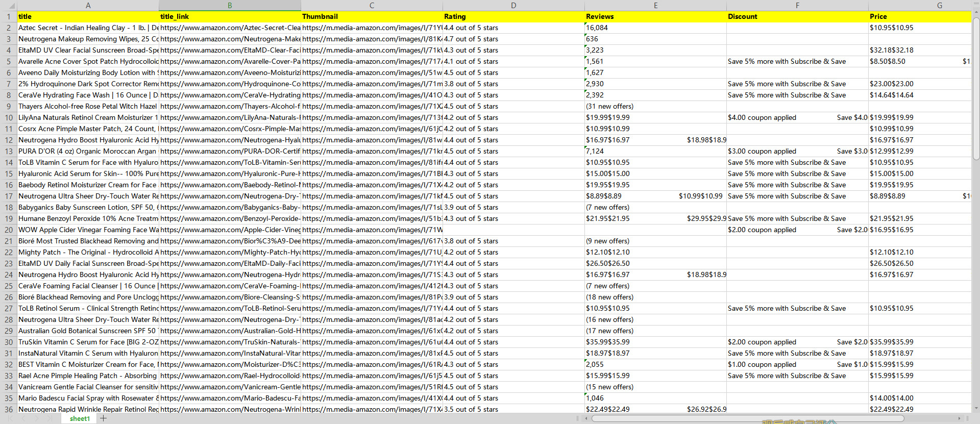Click the '(18 new offers)' cell
This screenshot has height=424, width=980.
655,297
